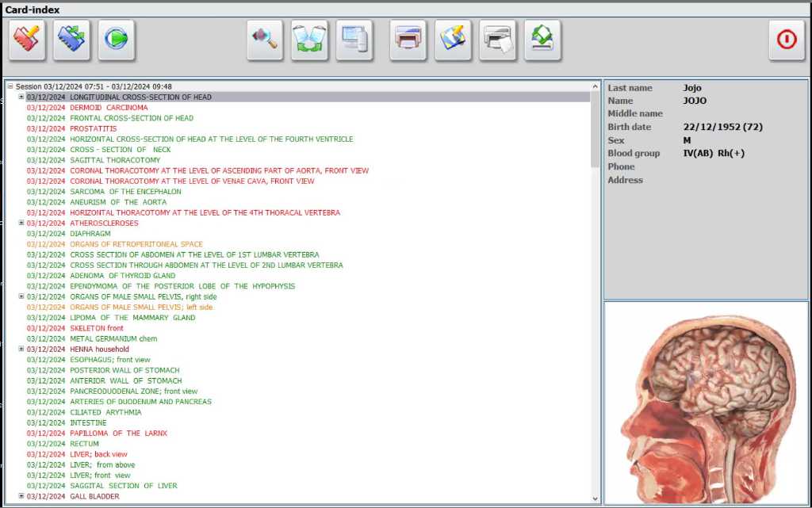This screenshot has height=508, width=812.
Task: Click the green play arrow toolbar button
Action: [117, 40]
